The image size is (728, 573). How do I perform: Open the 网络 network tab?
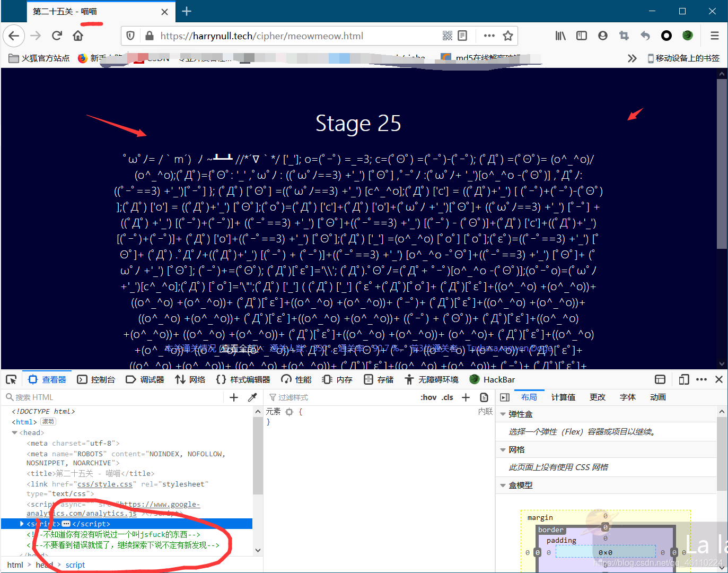click(x=190, y=379)
